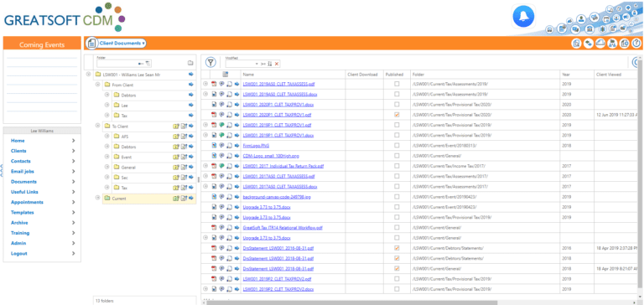This screenshot has height=305, width=644.
Task: Open FirmLogo.PNG file link
Action: point(257,145)
